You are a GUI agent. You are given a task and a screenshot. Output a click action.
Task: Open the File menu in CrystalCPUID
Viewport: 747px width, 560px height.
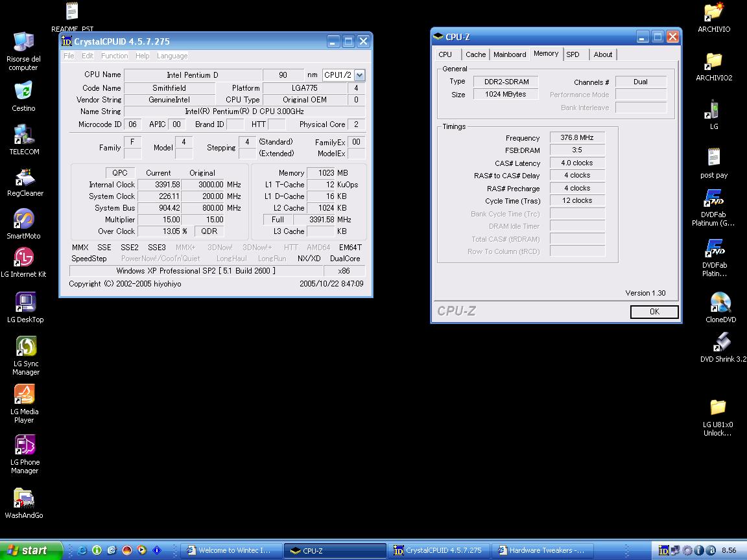(69, 56)
